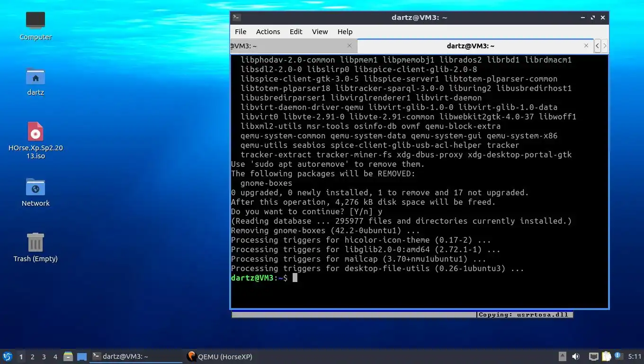Screen dimensions: 644x364
Task: Click 'Removing gnome-boxes (42.2-0ubuntu1)' line
Action: [x=325, y=230]
